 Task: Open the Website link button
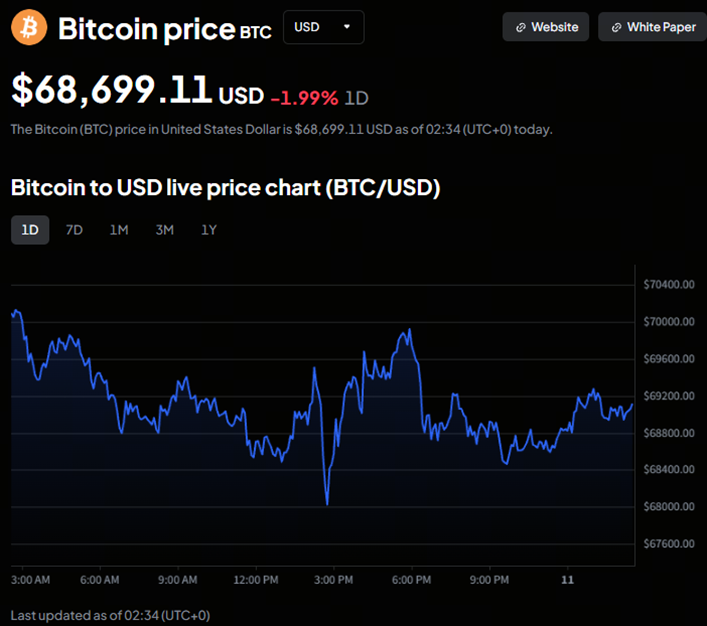pyautogui.click(x=546, y=27)
